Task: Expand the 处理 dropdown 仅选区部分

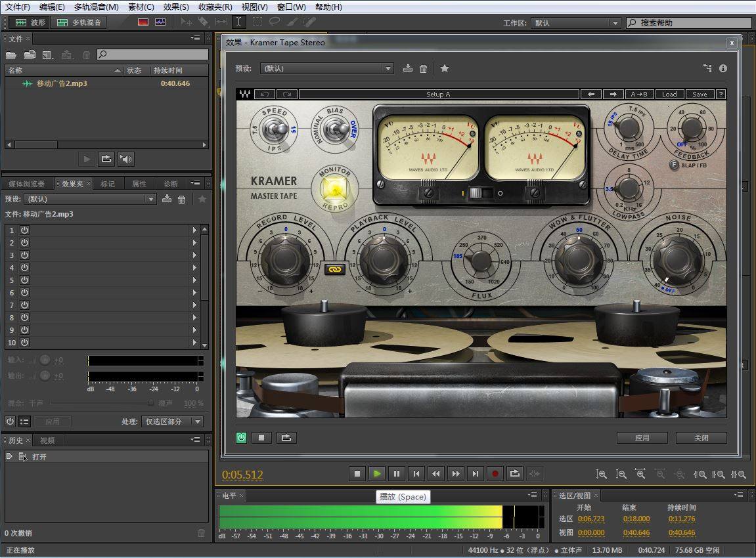Action: coord(173,421)
